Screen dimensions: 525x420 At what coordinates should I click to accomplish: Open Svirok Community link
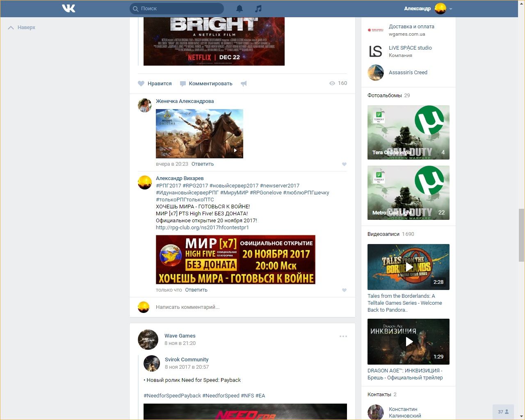click(187, 360)
